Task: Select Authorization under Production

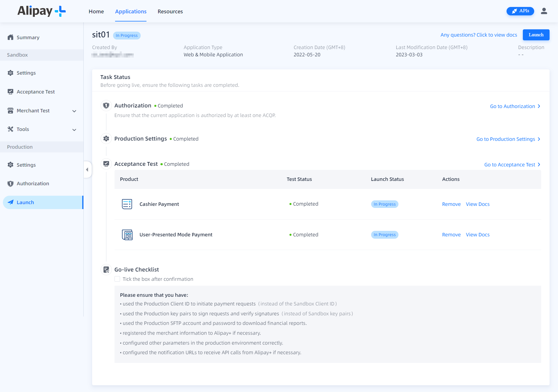Action: 33,183
